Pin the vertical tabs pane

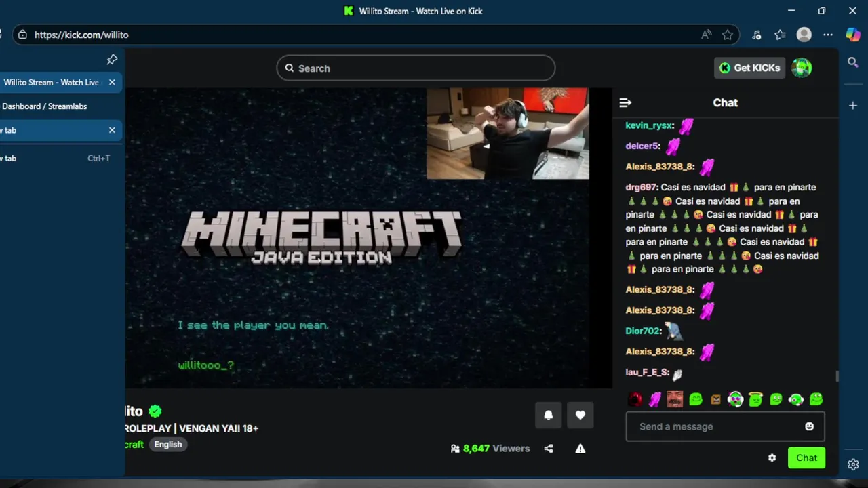(112, 60)
